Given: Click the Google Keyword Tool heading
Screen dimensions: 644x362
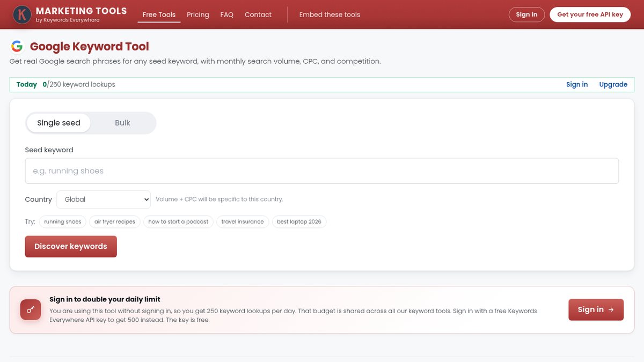Looking at the screenshot, I should pyautogui.click(x=90, y=47).
